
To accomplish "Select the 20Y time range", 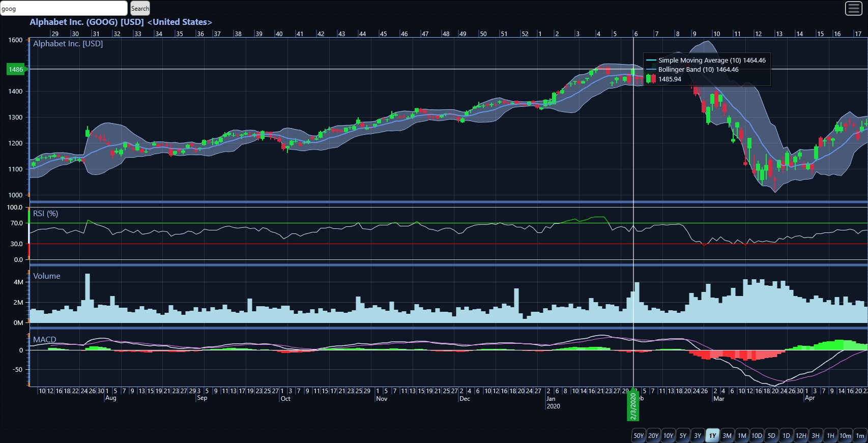I will click(653, 435).
